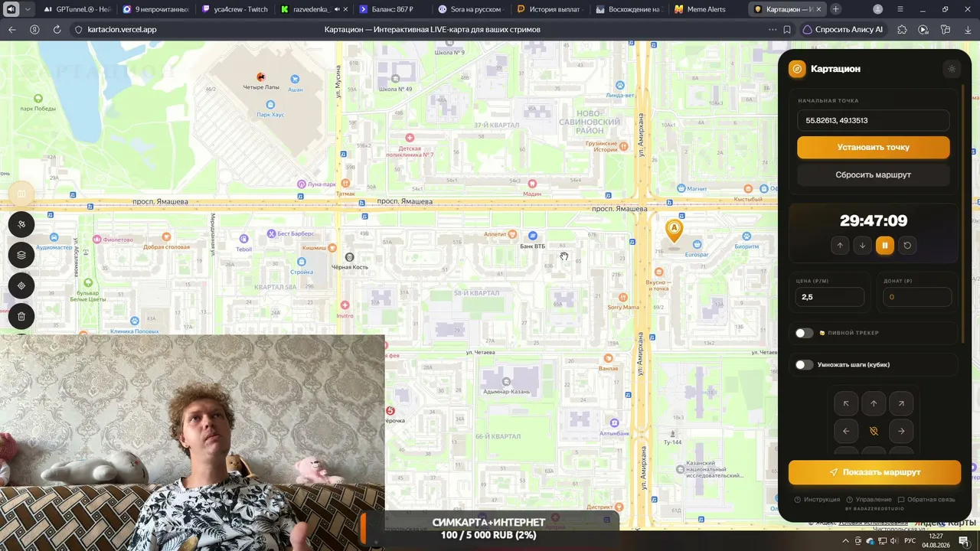Click the kartacion.vercel.app address bar
The width and height of the screenshot is (980, 551).
click(122, 30)
